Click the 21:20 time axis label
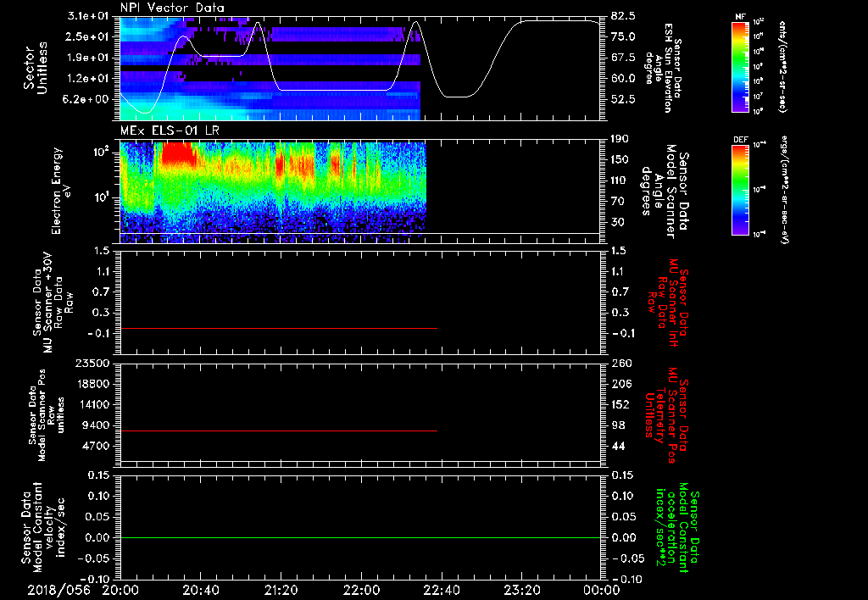This screenshot has width=868, height=600. 281,590
